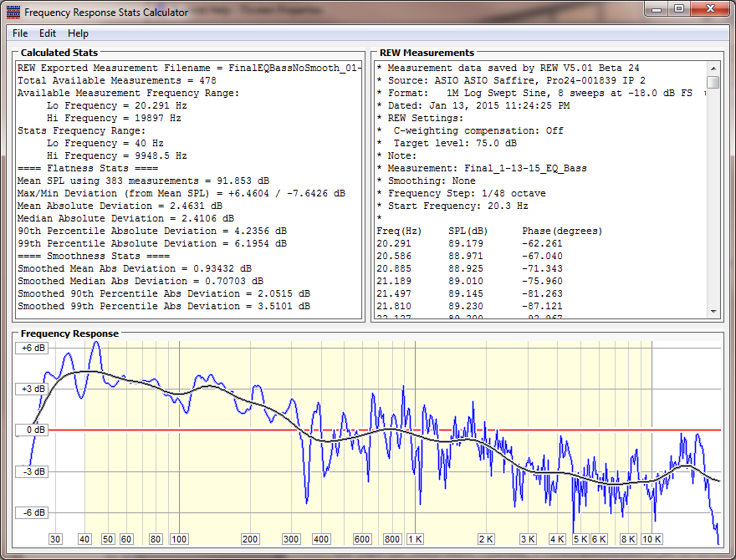Click the REW Measurements scrollbar down arrow
The width and height of the screenshot is (736, 560).
[x=713, y=312]
